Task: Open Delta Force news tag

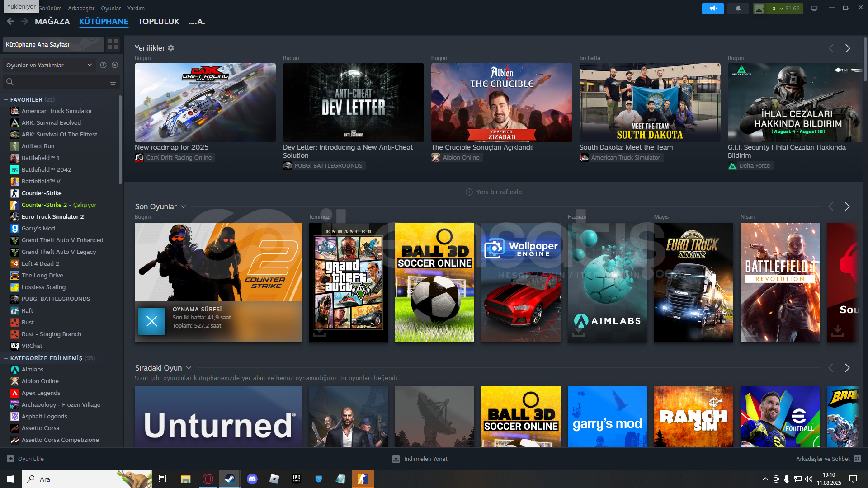Action: point(750,165)
